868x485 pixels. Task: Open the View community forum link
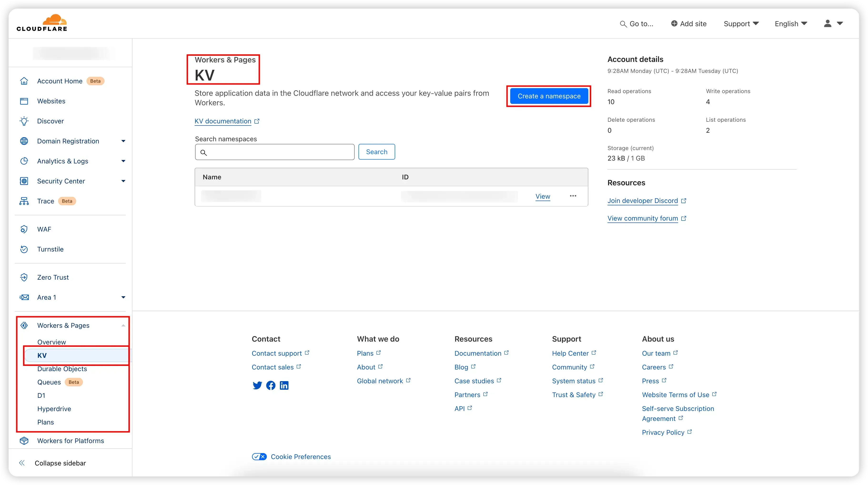pos(643,218)
